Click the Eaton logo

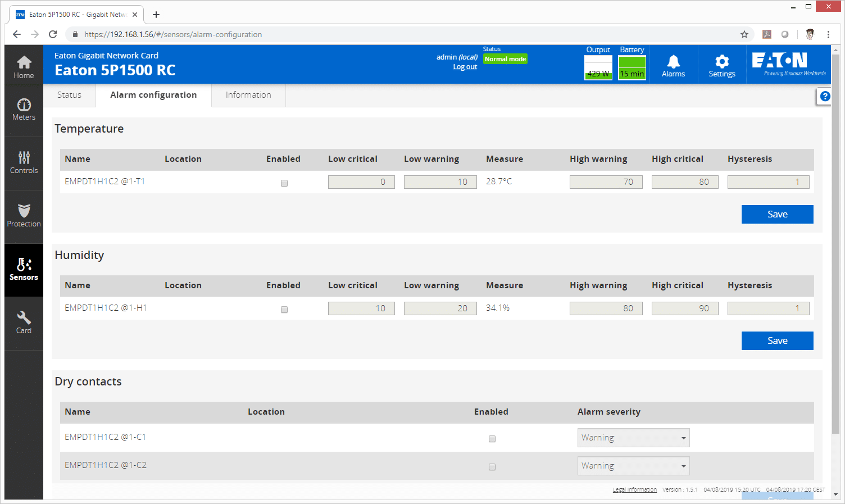click(789, 64)
